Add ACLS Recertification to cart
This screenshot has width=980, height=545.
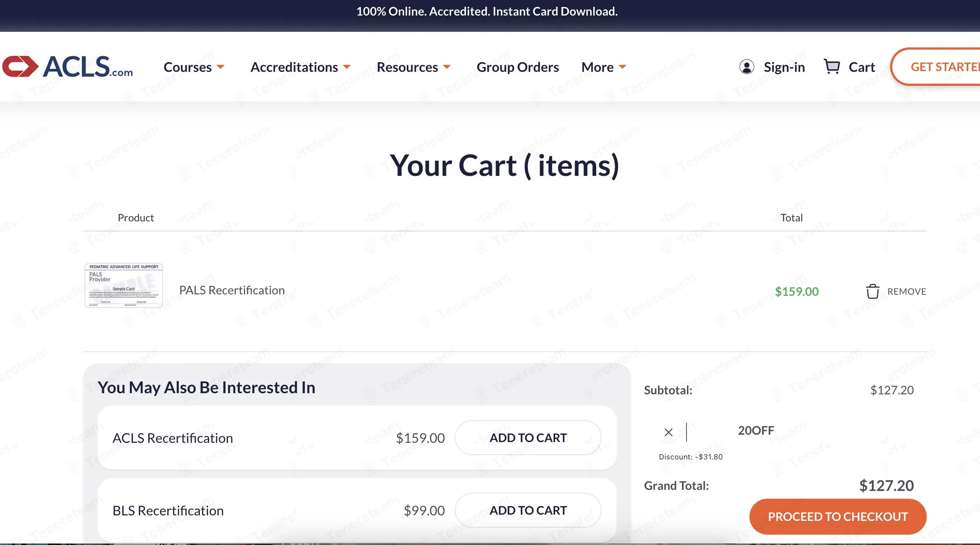click(x=528, y=438)
